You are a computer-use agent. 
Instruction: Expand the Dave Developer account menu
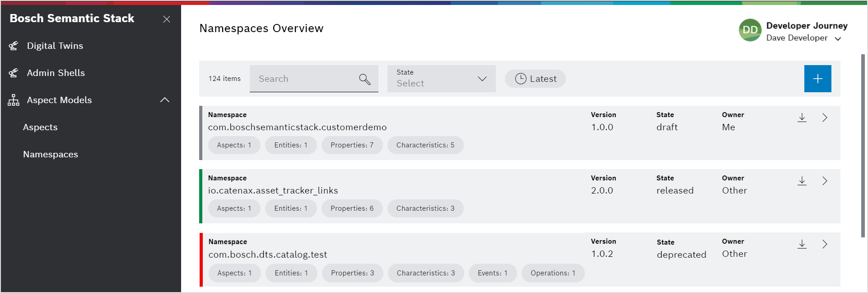pos(838,39)
